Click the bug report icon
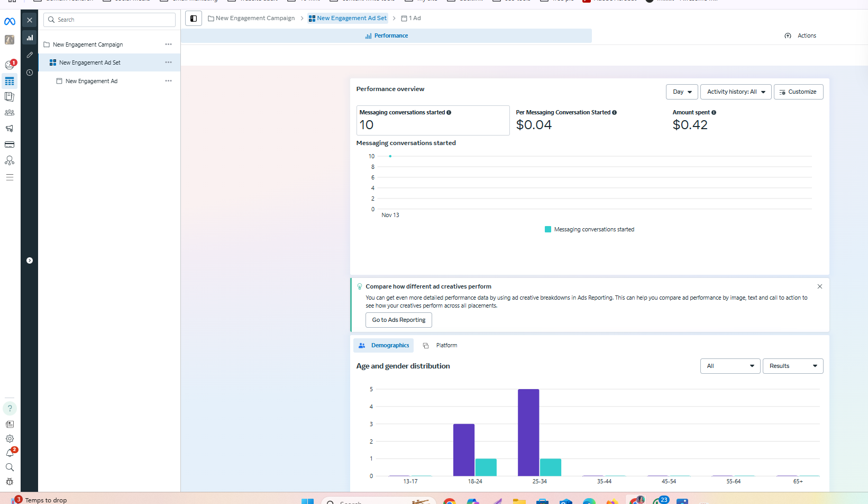This screenshot has height=504, width=868. coord(10,482)
